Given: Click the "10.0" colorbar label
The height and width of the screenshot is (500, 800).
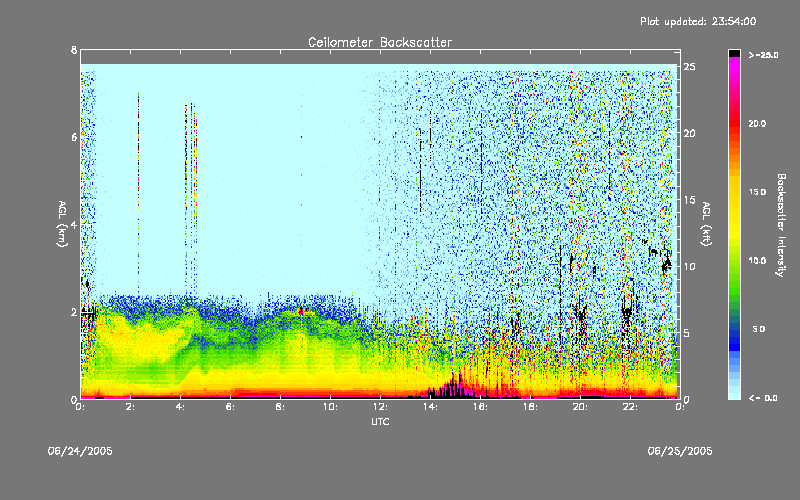Looking at the screenshot, I should coord(757,261).
